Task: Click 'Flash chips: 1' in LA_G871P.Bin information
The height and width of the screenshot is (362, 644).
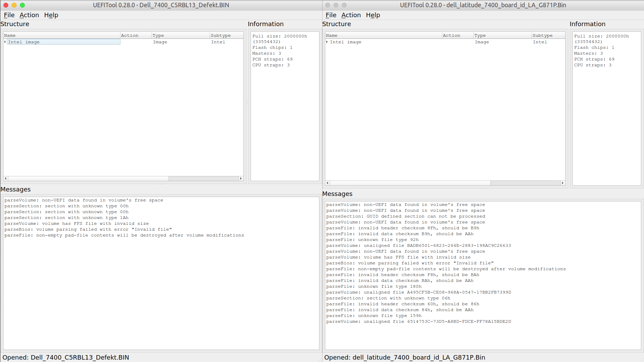Action: (594, 47)
